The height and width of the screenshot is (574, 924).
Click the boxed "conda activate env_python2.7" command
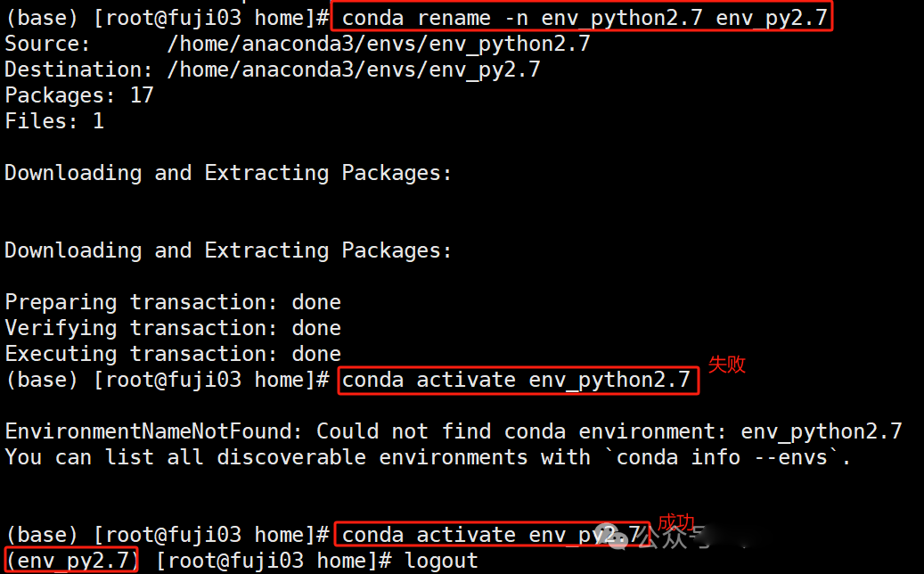tap(517, 381)
